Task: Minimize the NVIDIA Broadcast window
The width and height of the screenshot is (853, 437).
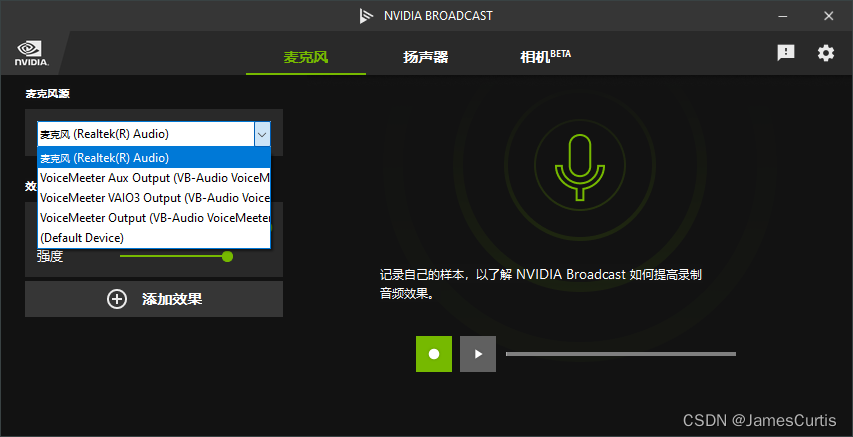Action: (783, 16)
